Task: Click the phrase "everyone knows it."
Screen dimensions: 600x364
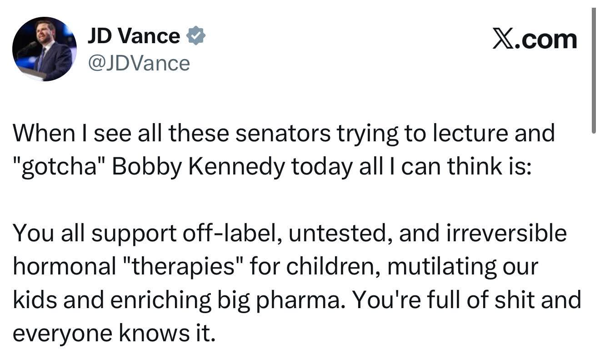Action: [113, 334]
